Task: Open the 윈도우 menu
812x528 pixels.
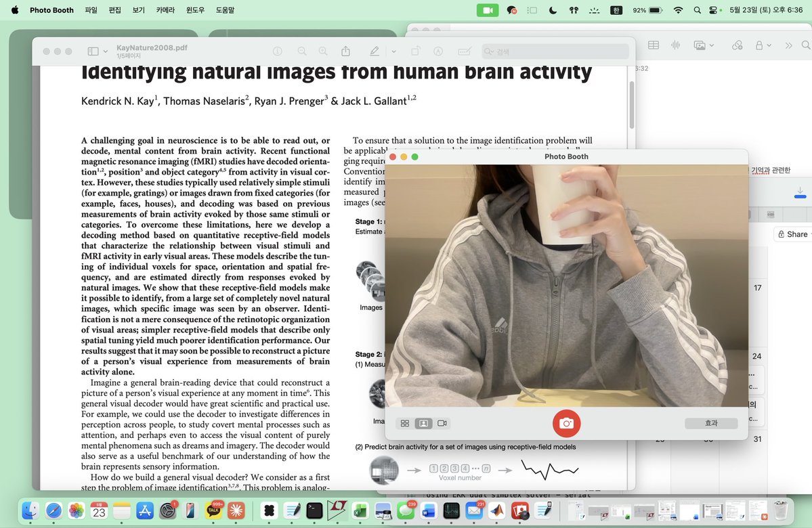Action: click(195, 10)
